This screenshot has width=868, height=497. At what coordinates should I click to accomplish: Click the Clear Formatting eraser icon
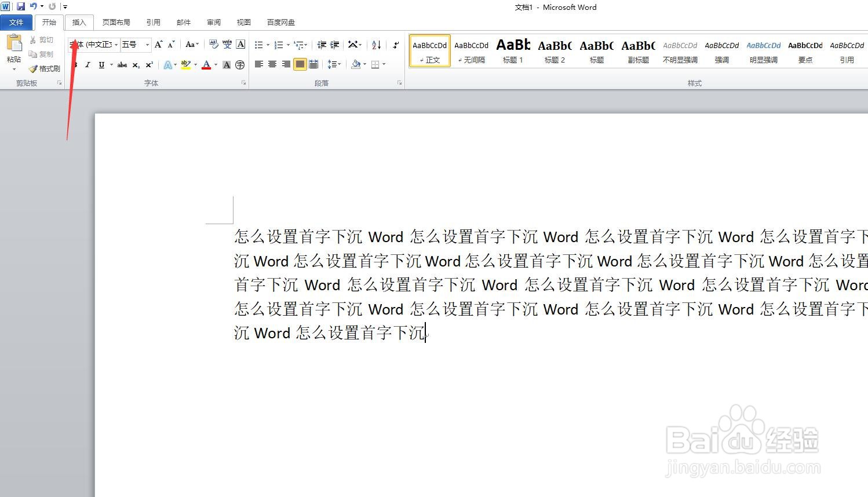coord(213,45)
